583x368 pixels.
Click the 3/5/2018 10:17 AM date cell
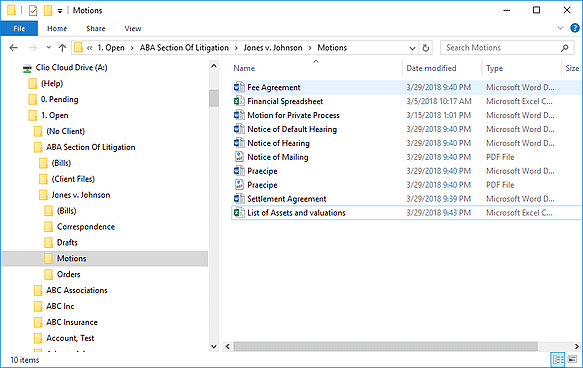pos(439,101)
